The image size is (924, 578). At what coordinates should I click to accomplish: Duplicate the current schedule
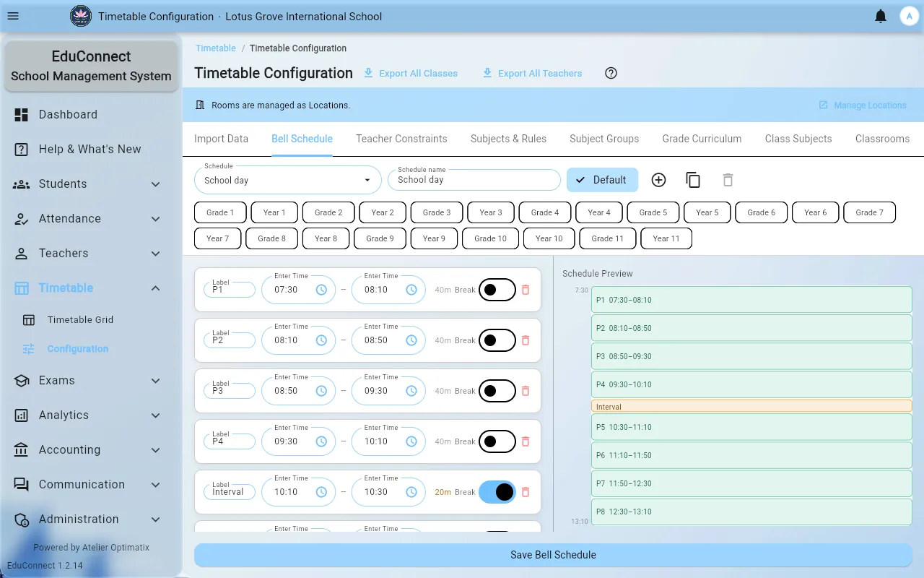[x=693, y=180]
